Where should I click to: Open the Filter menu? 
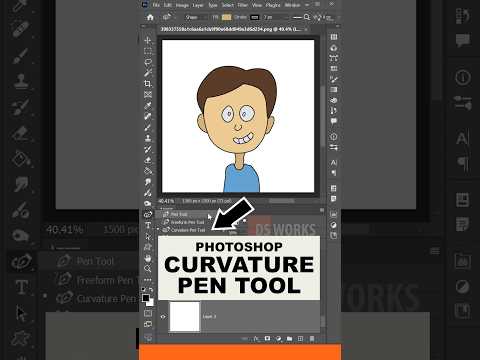[243, 5]
